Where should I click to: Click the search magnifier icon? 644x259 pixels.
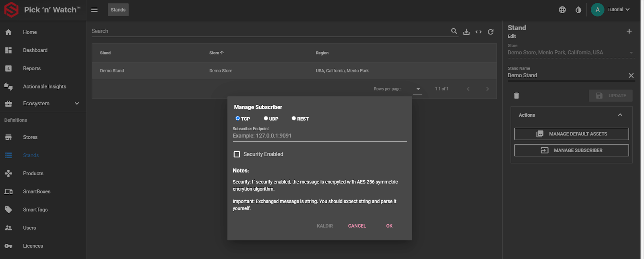454,31
